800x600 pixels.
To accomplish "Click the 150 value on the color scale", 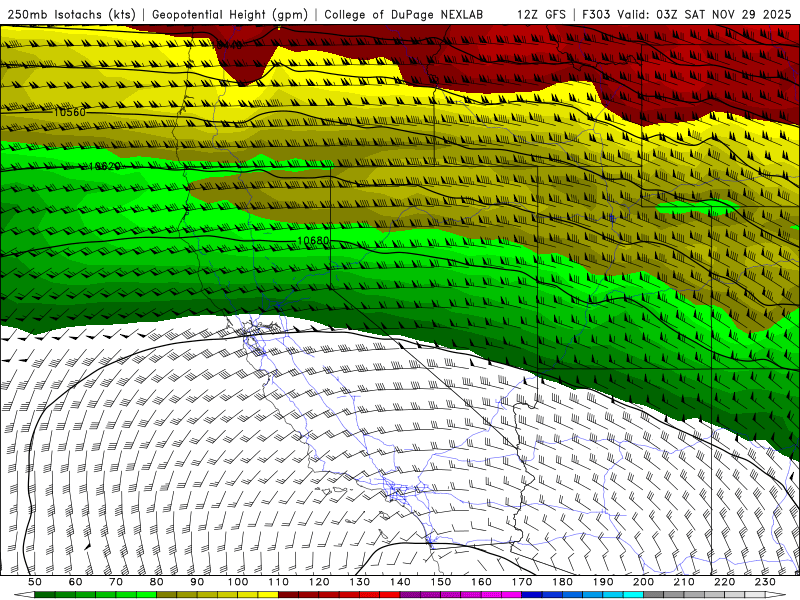I will (440, 582).
